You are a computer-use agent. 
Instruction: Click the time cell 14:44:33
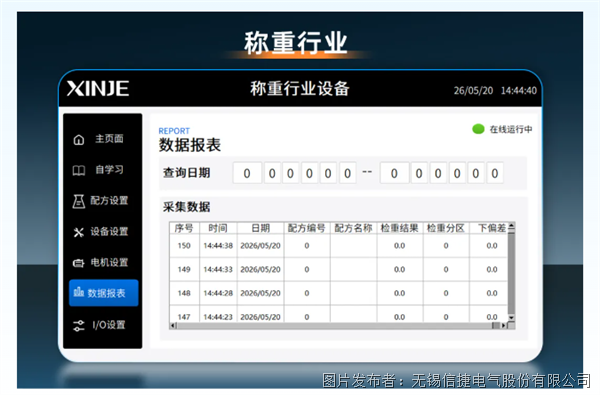point(218,269)
